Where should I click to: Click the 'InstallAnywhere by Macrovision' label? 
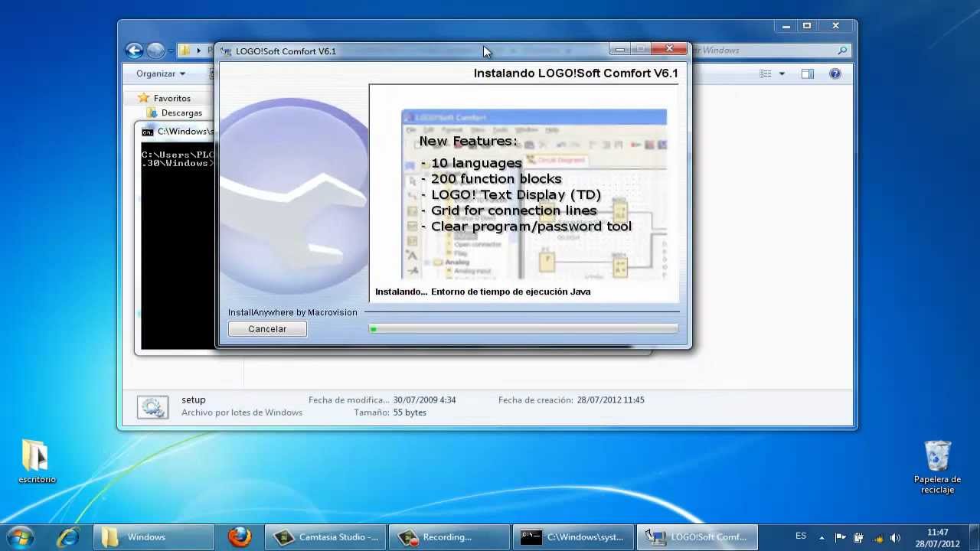tap(292, 312)
